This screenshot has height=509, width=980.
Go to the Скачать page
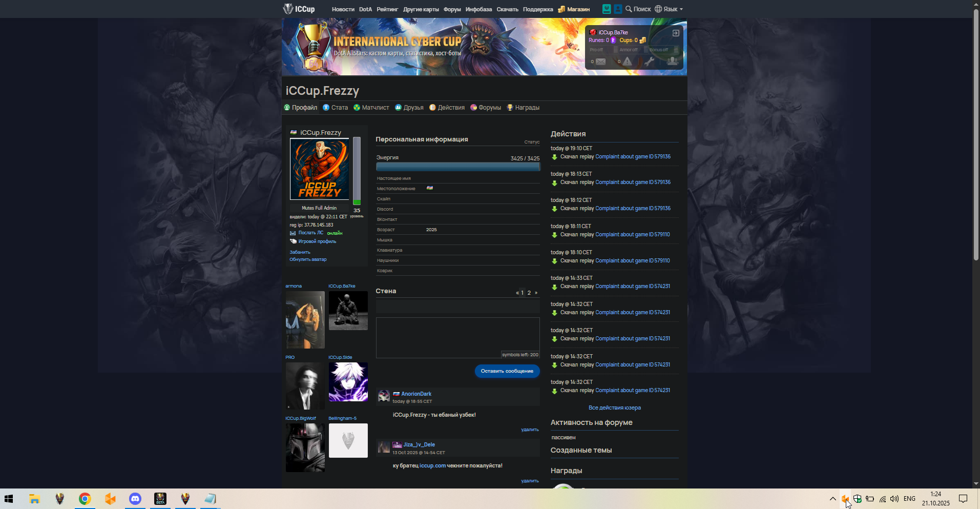[x=507, y=9]
